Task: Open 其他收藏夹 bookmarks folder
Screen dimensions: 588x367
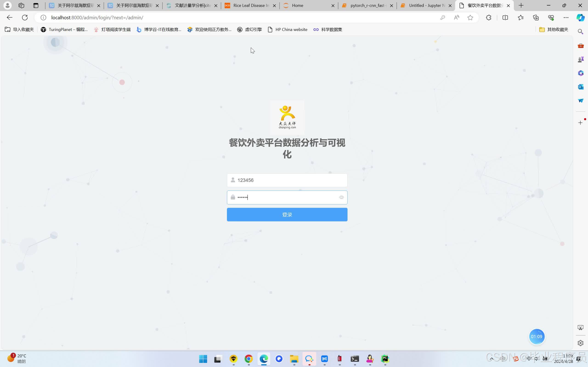Action: [x=554, y=29]
